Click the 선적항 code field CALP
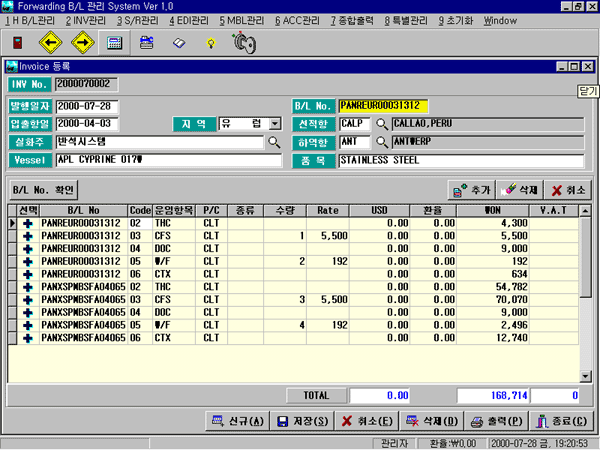The image size is (600, 450). (x=354, y=124)
